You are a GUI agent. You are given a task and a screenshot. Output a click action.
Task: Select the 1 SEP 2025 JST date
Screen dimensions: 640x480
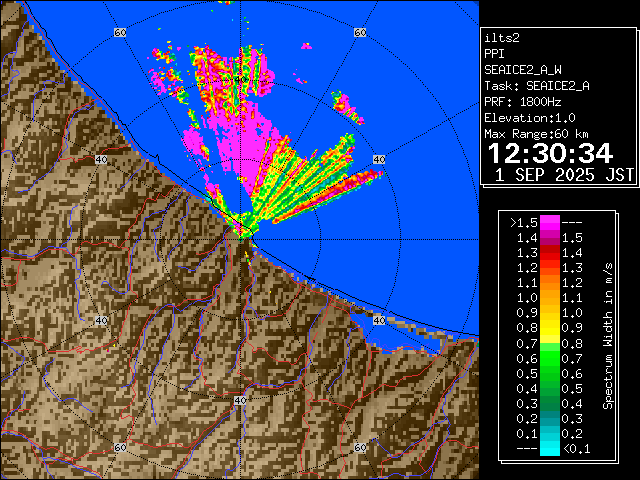pos(564,175)
